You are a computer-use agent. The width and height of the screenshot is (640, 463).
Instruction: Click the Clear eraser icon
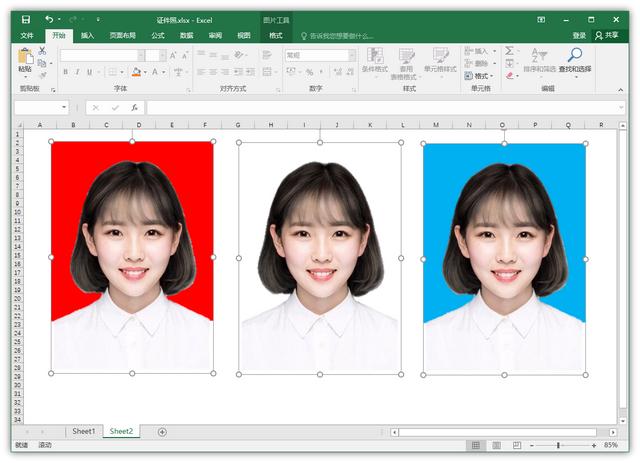tap(509, 76)
